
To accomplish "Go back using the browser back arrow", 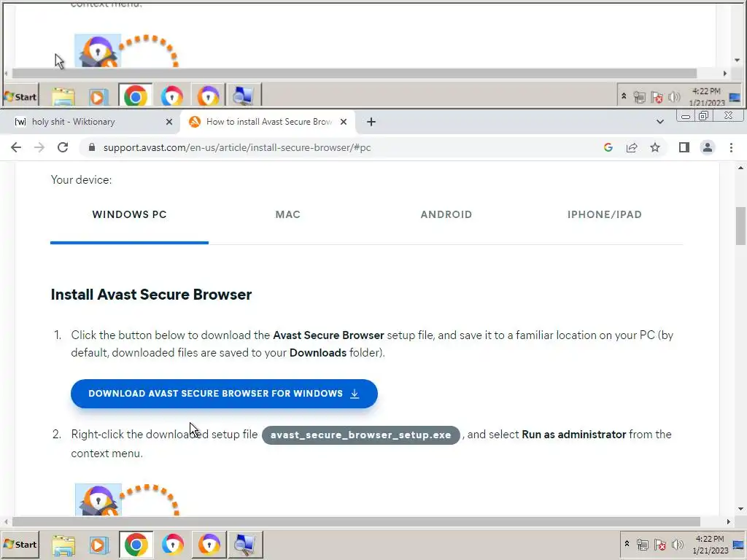I will tap(16, 147).
